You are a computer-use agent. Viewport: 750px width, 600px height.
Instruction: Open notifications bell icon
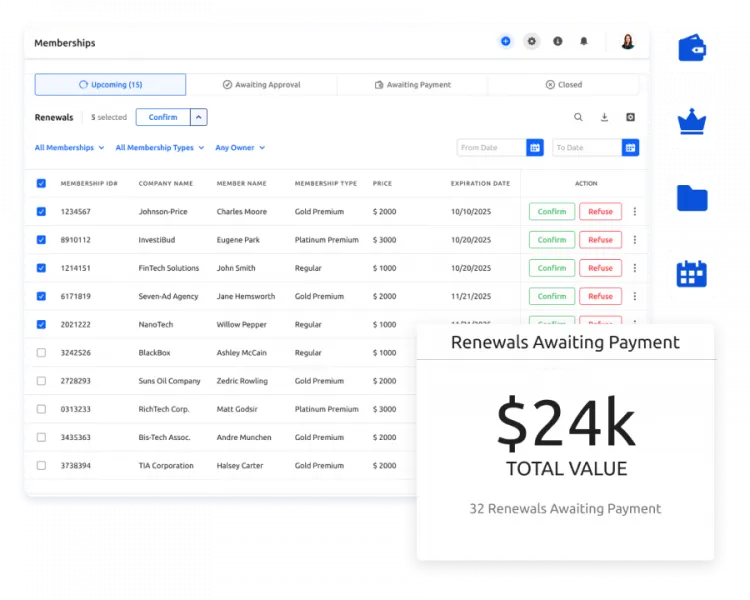pos(584,41)
